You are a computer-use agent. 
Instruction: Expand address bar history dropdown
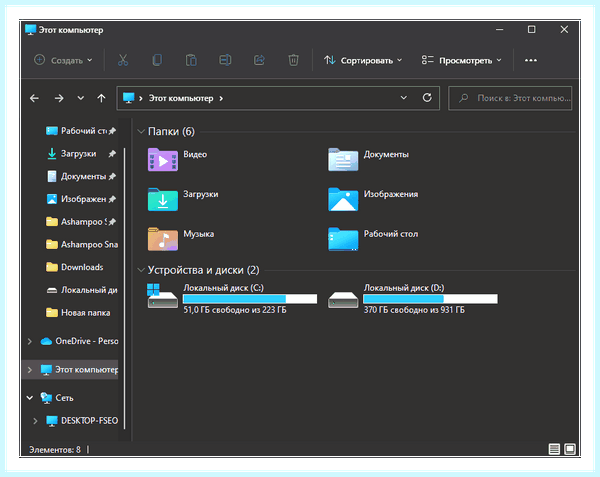coord(403,98)
